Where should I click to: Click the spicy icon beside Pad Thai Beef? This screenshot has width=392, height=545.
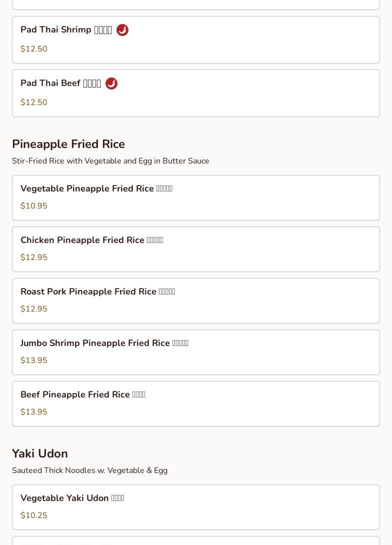pos(111,83)
